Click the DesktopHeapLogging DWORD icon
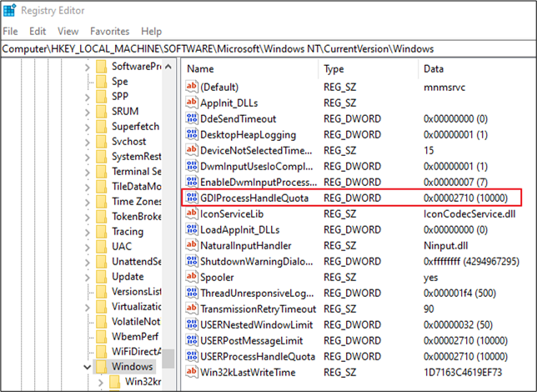Image resolution: width=537 pixels, height=392 pixels. point(192,134)
